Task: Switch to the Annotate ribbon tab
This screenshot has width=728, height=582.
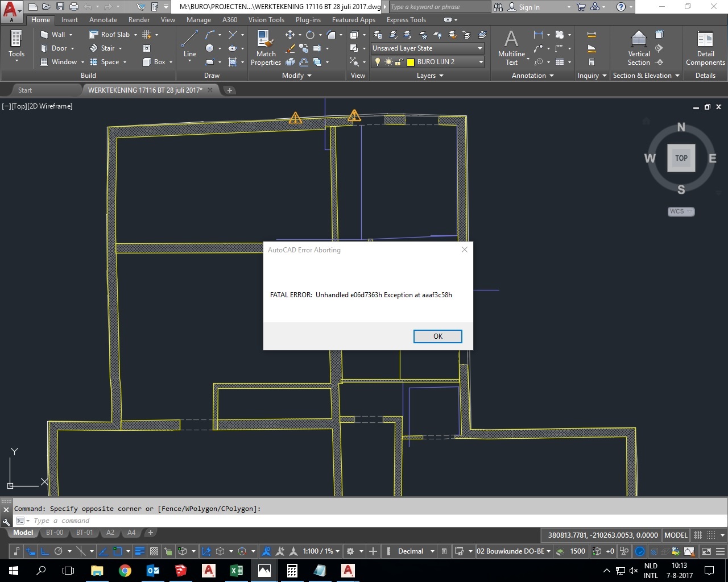Action: (103, 19)
